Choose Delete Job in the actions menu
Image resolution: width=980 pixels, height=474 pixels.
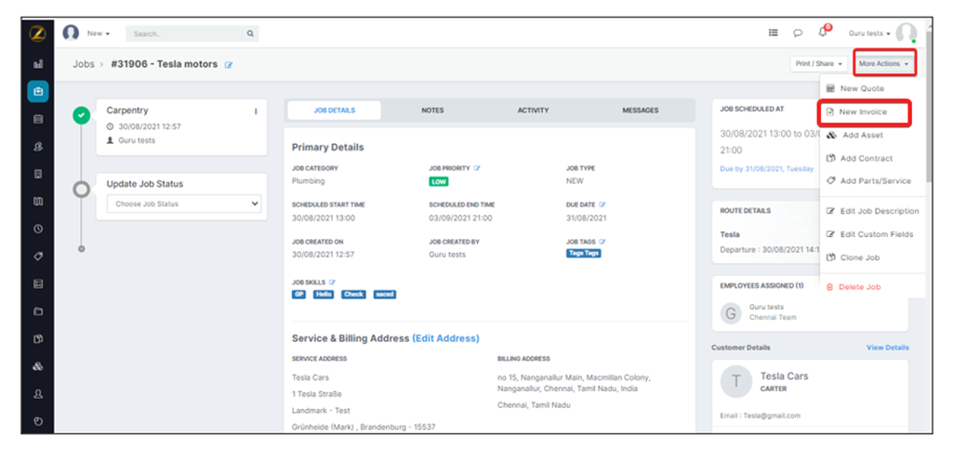pos(859,287)
